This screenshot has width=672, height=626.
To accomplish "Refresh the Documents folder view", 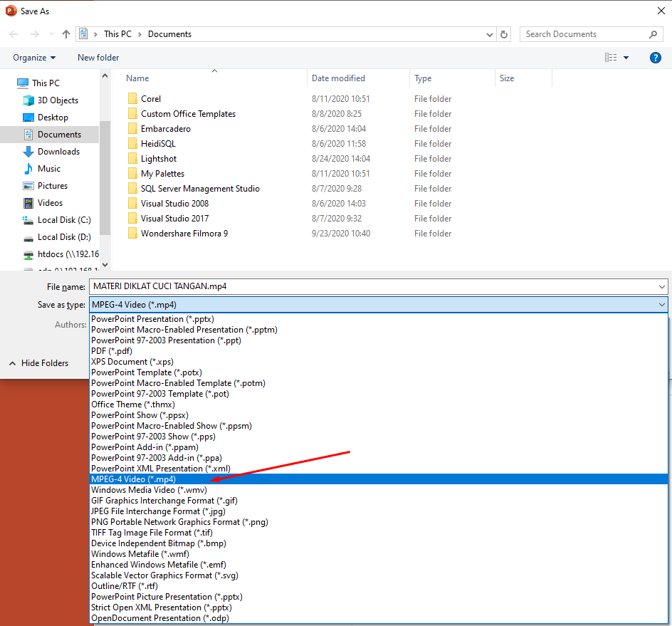I will click(504, 34).
